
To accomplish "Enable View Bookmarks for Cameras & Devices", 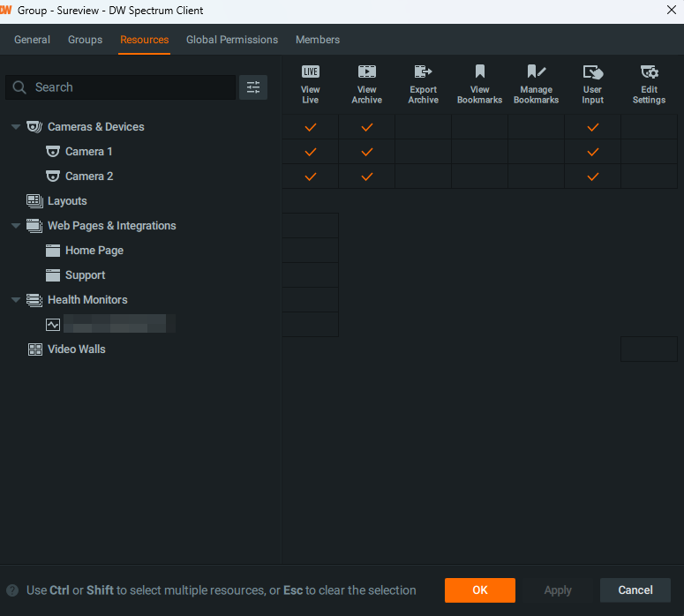I will 480,127.
